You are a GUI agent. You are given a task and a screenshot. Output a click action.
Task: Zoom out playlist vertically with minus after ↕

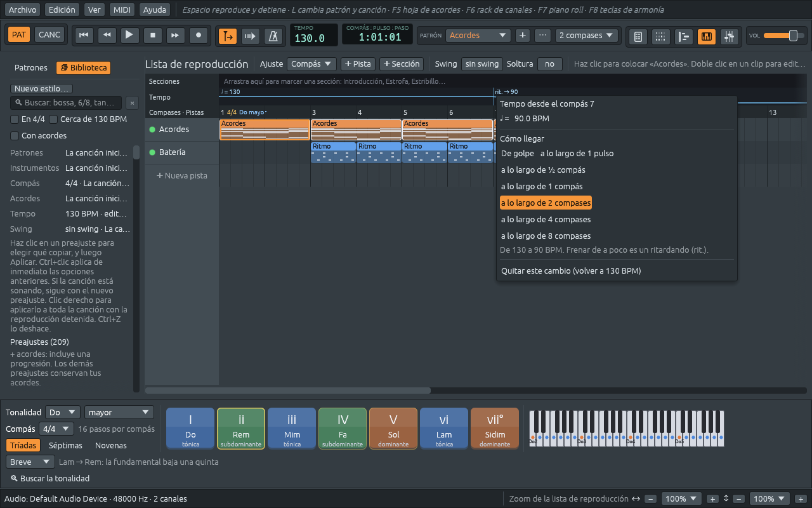coord(738,499)
